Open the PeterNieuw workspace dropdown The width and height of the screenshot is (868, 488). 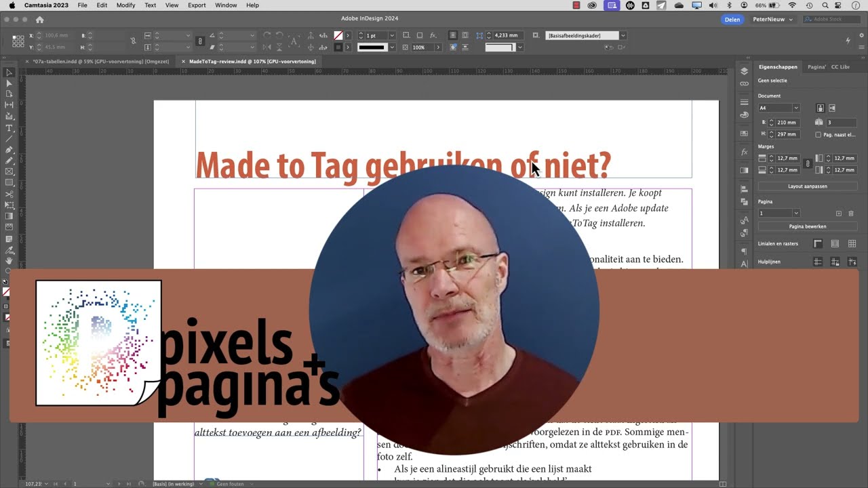click(x=772, y=20)
